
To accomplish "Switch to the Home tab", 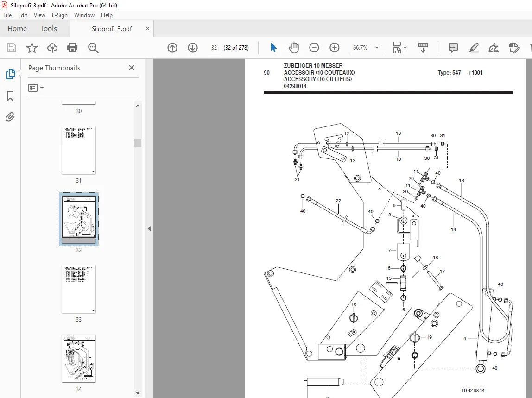I will [x=17, y=29].
